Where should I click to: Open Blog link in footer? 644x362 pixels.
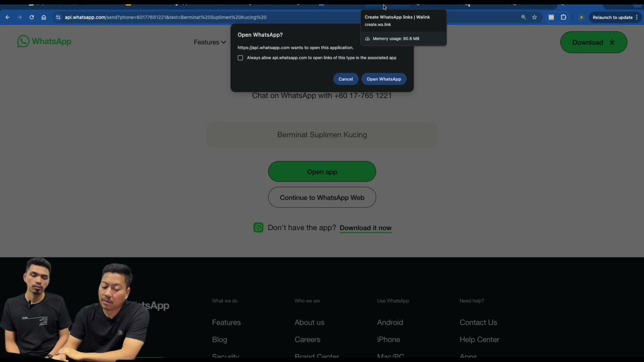point(220,340)
